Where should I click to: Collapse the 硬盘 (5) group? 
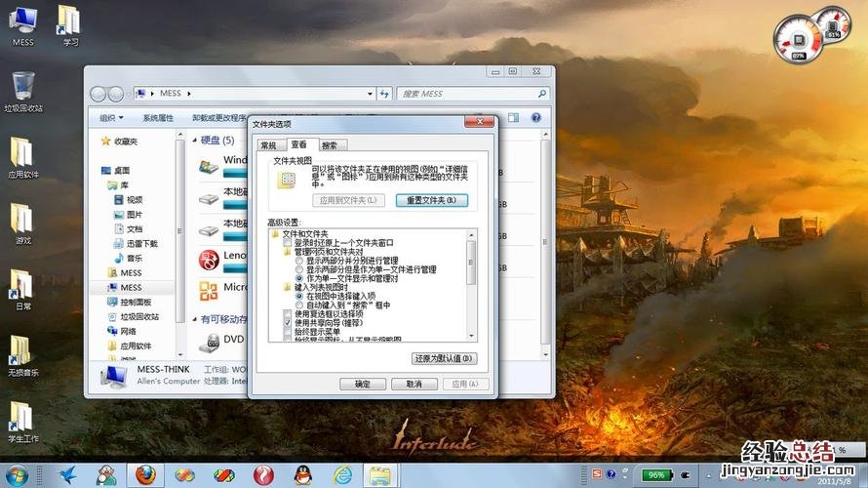pos(194,141)
